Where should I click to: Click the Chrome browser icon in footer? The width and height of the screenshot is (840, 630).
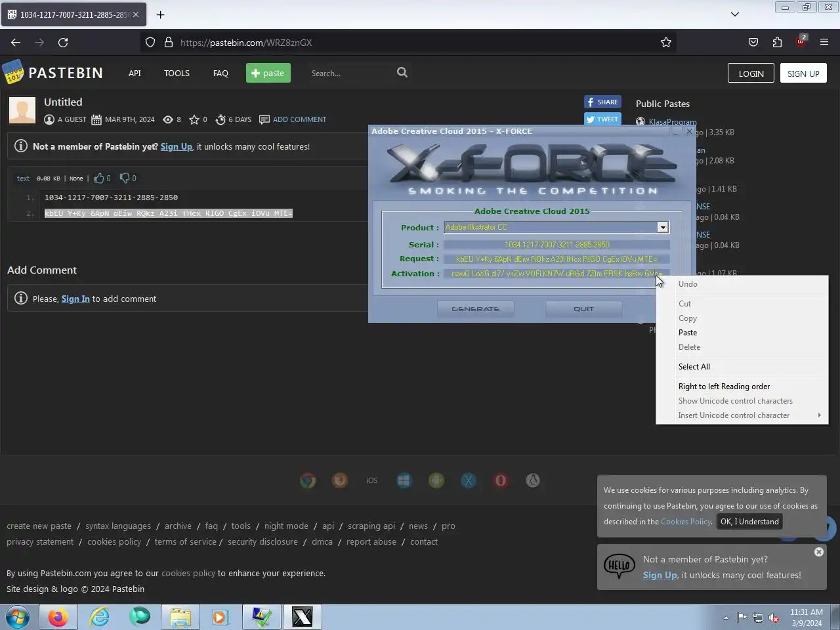[308, 481]
